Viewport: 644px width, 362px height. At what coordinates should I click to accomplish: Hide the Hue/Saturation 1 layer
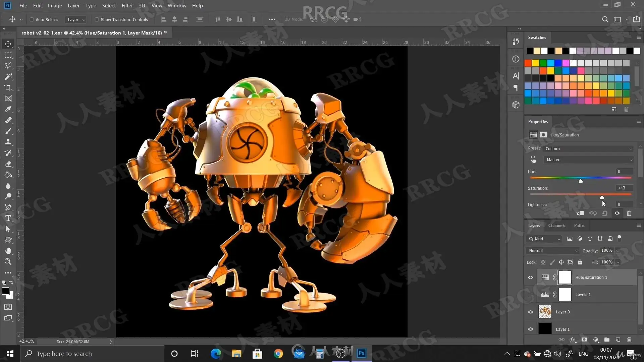(530, 277)
